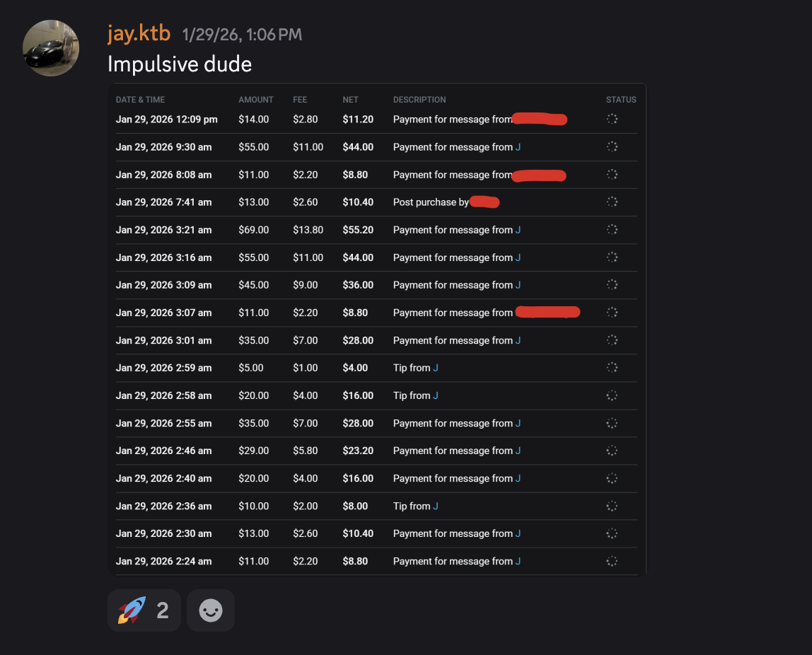
Task: Sort by the Amount column header
Action: pos(256,100)
